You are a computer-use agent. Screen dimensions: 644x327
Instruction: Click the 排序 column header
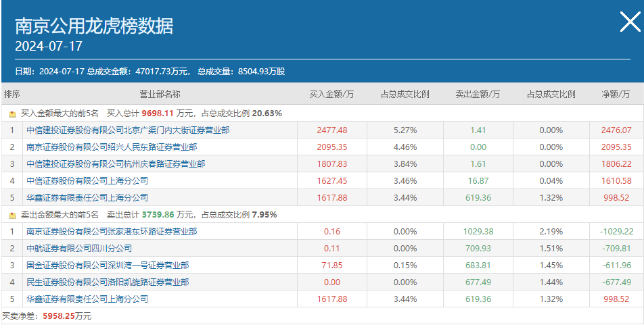pos(12,94)
